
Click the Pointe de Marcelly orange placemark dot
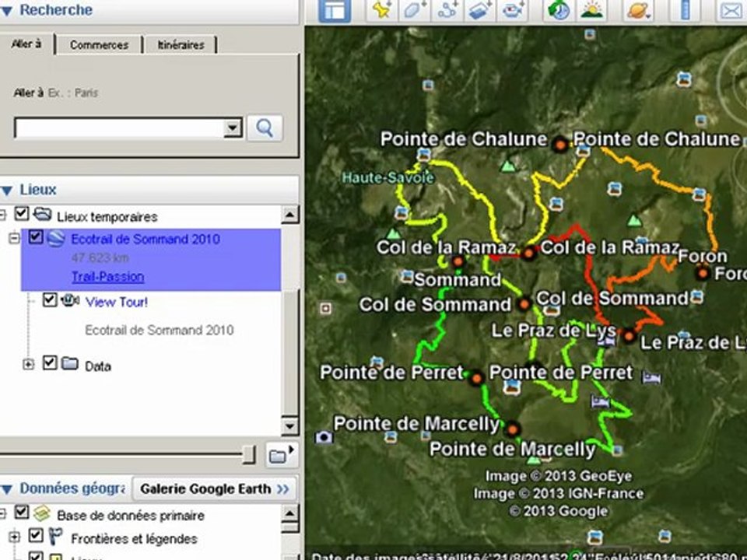pyautogui.click(x=512, y=429)
